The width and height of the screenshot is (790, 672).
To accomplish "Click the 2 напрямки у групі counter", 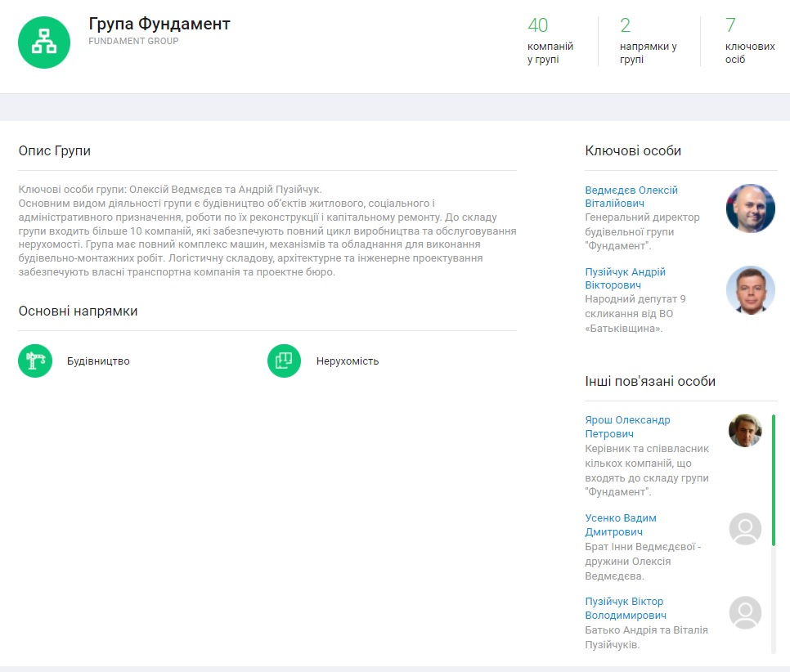I will point(648,40).
